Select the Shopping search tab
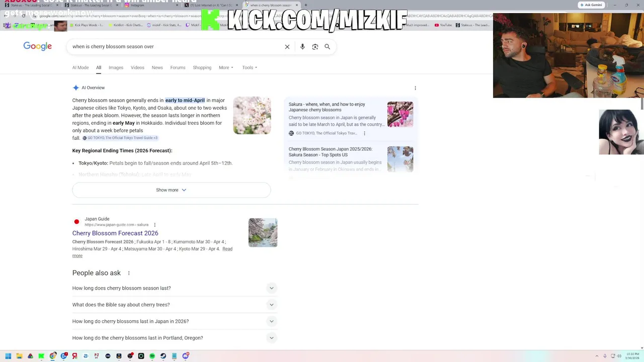The width and height of the screenshot is (644, 362). tap(202, 67)
